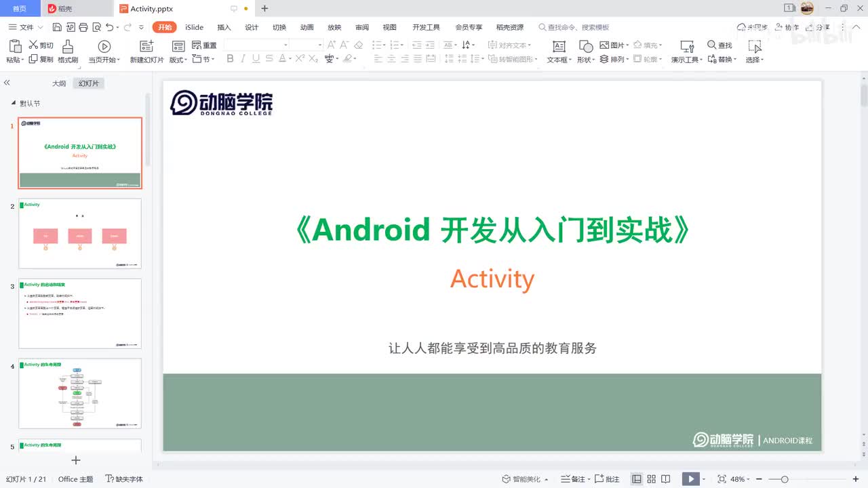
Task: Open the Design (设计) ribbon tab
Action: (252, 27)
